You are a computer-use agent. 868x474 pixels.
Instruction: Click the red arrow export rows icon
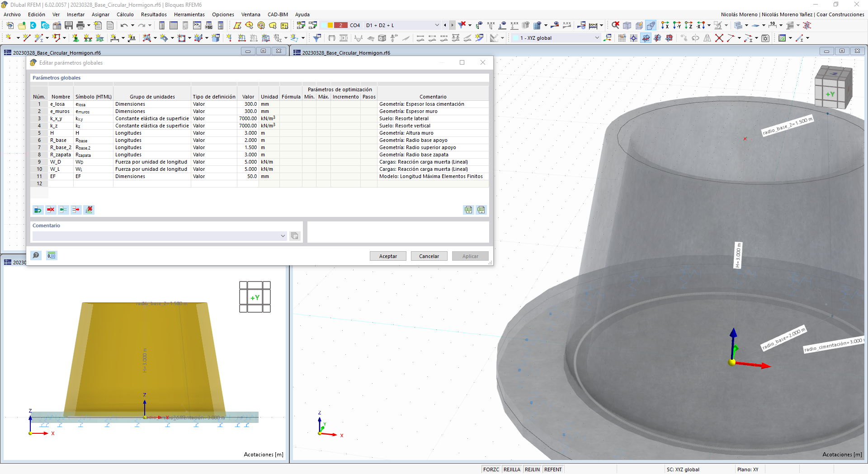coord(76,210)
